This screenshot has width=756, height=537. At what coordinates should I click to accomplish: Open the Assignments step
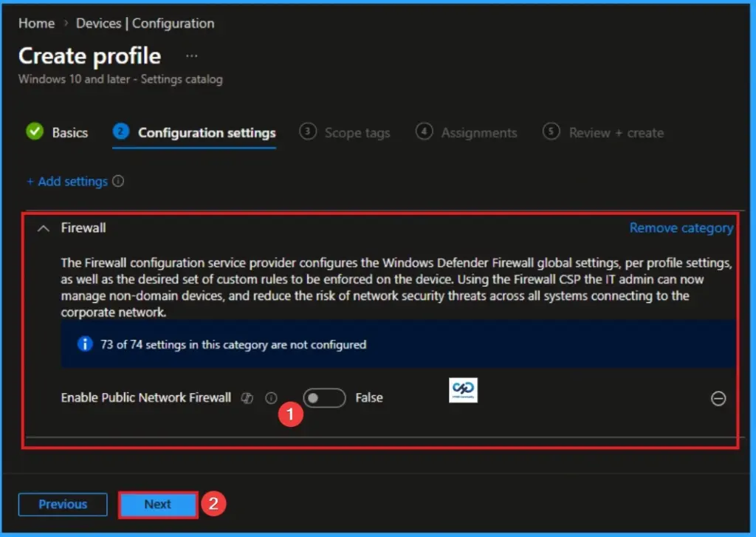click(479, 132)
